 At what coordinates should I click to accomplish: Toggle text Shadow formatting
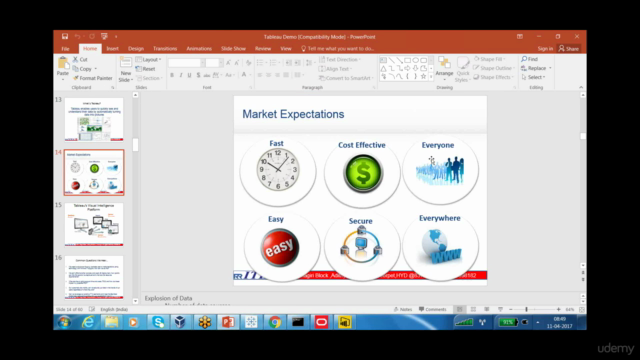tap(198, 75)
